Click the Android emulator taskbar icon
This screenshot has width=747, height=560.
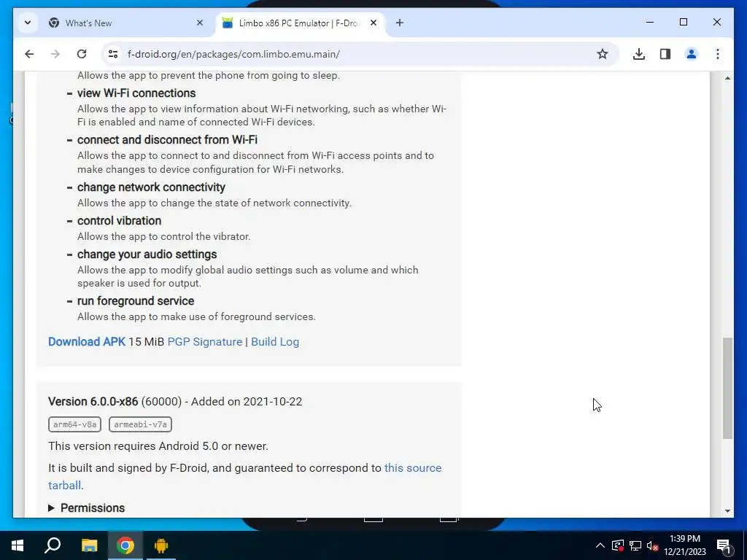click(x=161, y=545)
